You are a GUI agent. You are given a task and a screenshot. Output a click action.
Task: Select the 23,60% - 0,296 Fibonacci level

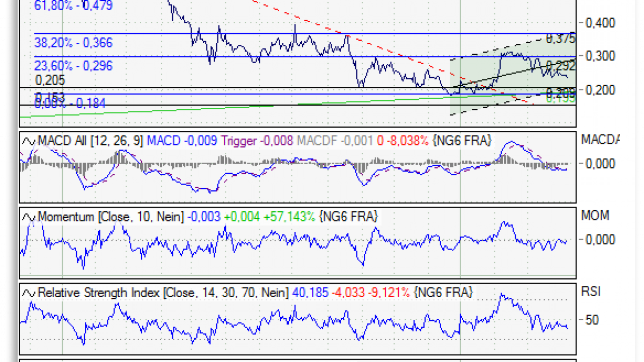pos(74,66)
